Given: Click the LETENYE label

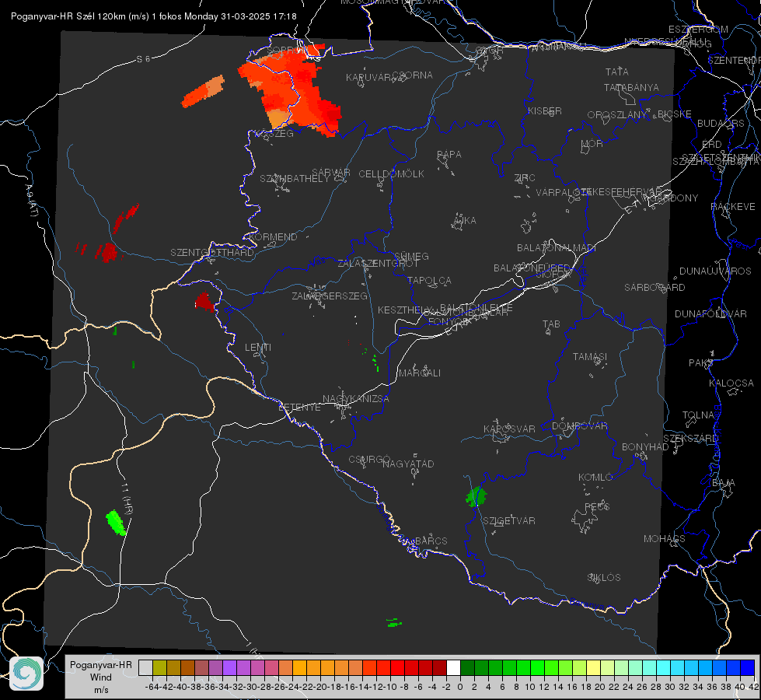Looking at the screenshot, I should [x=299, y=408].
